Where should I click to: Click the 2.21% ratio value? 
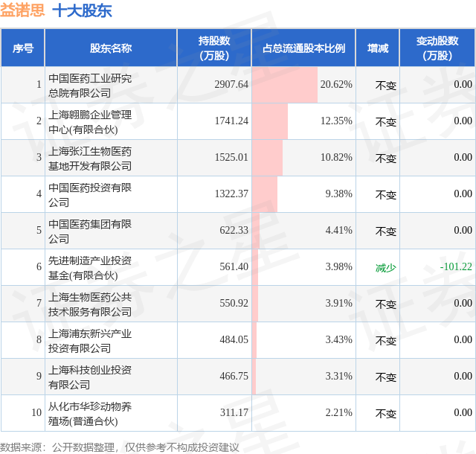[338, 412]
